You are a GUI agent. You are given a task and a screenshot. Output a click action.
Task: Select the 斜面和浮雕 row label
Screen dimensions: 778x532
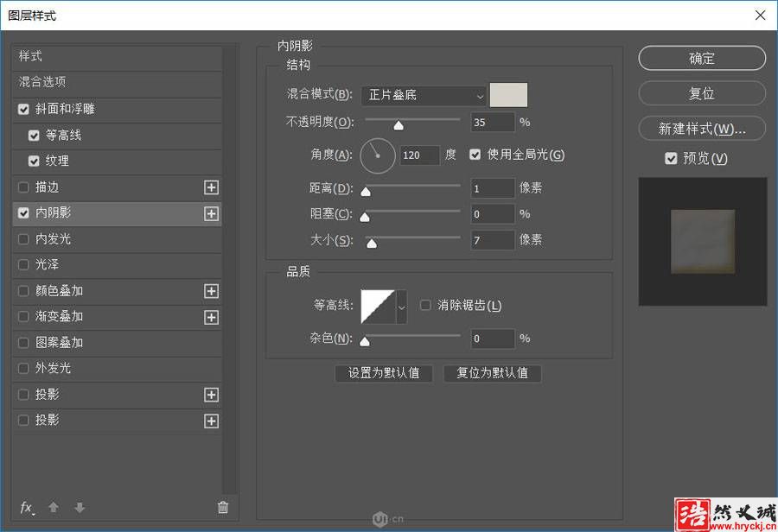(x=65, y=109)
